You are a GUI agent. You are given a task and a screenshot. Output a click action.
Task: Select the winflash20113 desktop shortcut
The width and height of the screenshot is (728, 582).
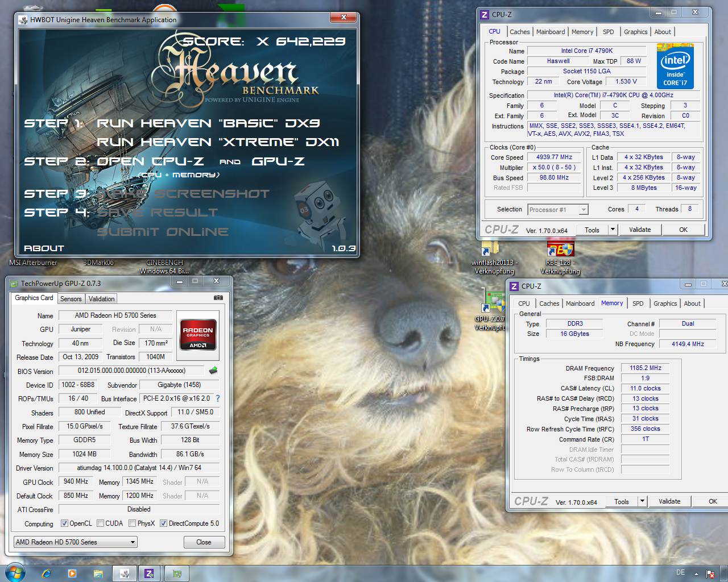494,257
